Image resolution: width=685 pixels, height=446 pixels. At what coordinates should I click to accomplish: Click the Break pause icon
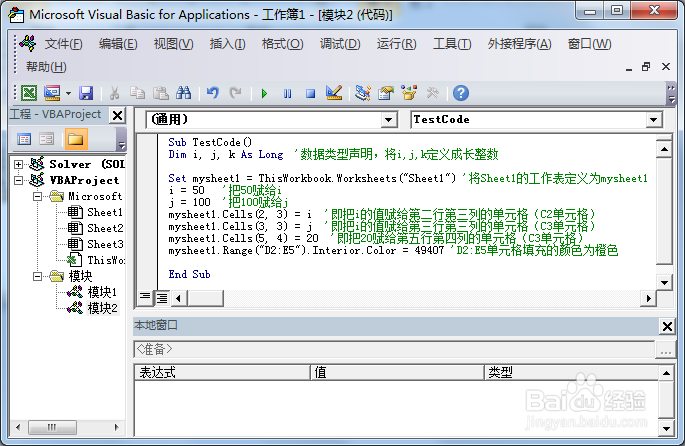coord(287,93)
